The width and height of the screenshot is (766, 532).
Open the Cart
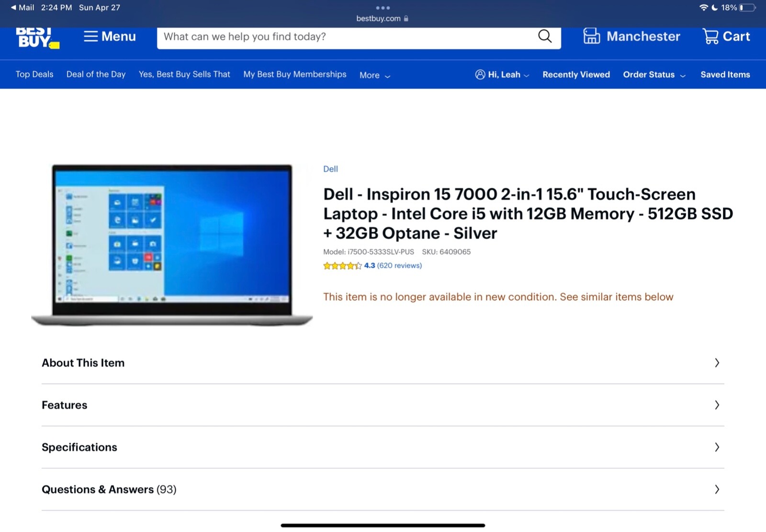coord(726,36)
